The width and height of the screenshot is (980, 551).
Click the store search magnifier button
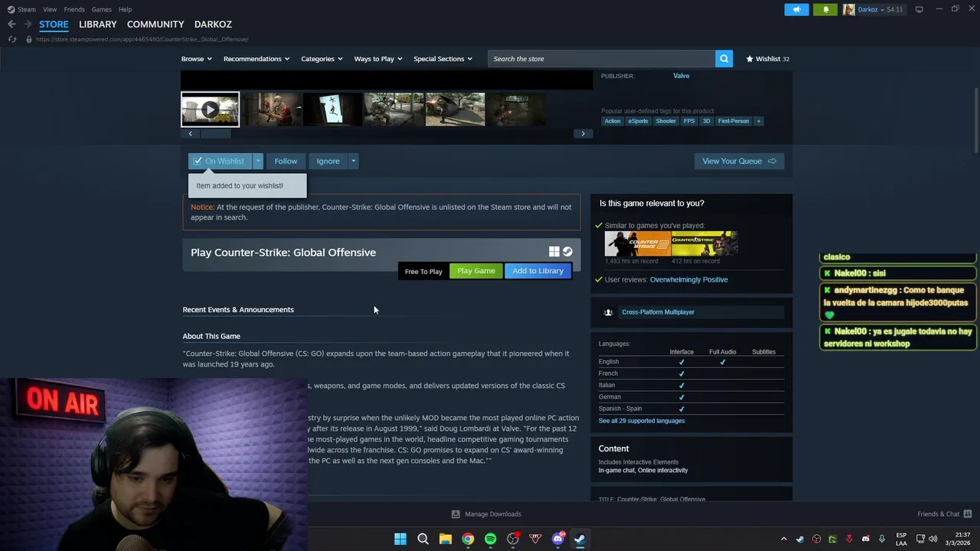click(x=724, y=59)
